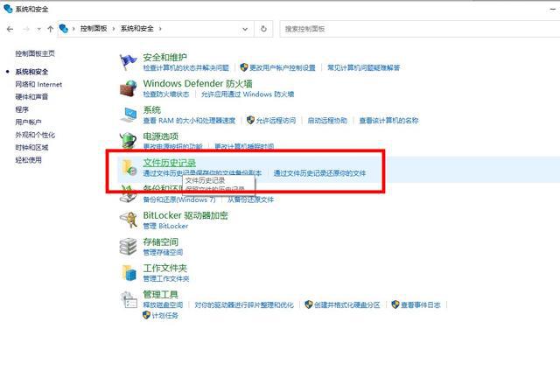Click the Control Panel icon in address bar
Image resolution: width=560 pixels, height=392 pixels.
64,29
